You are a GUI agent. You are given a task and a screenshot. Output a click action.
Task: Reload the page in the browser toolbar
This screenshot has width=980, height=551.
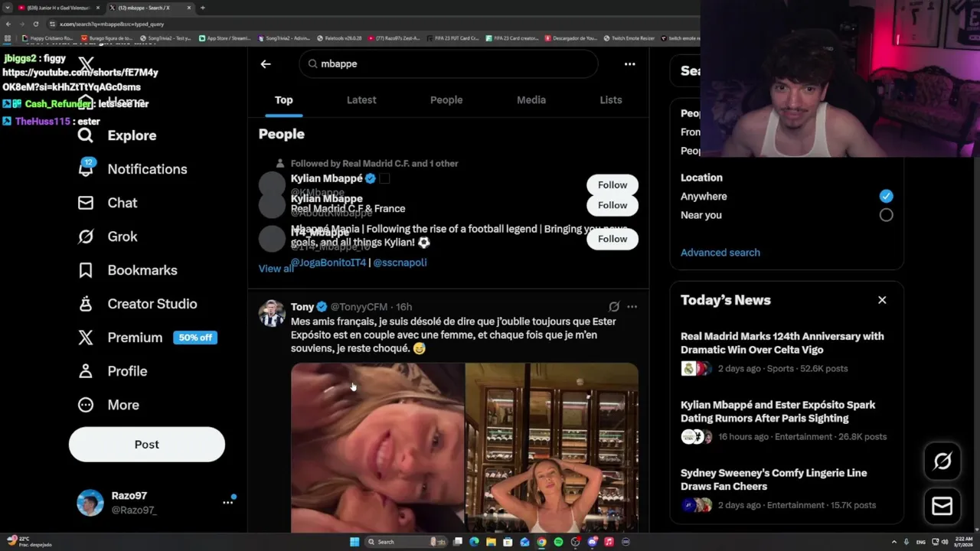click(36, 24)
